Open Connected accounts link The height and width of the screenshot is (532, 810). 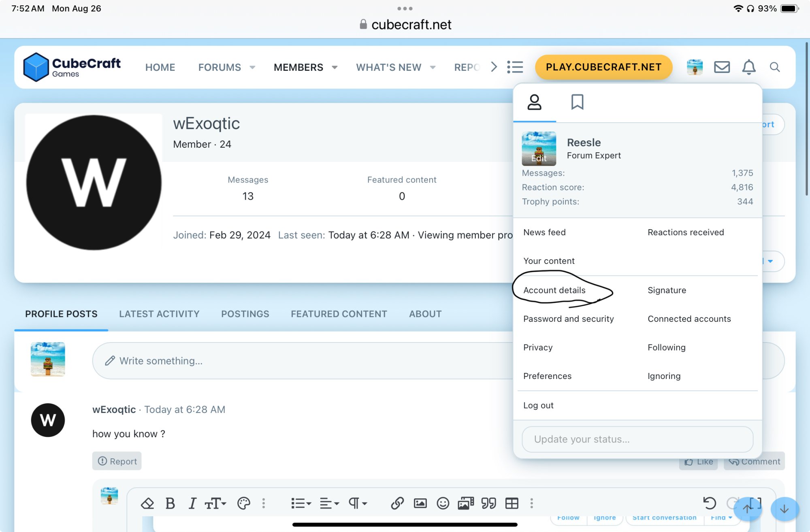pyautogui.click(x=689, y=319)
